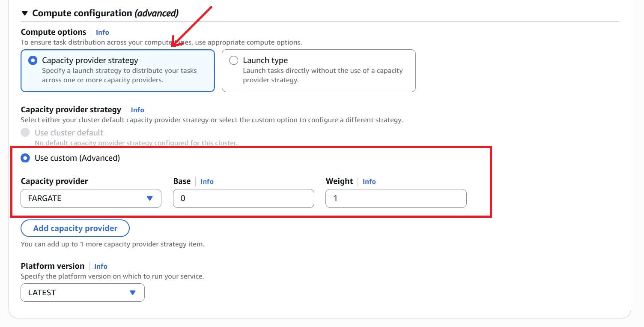Click the Base field label
644x327 pixels.
(182, 181)
